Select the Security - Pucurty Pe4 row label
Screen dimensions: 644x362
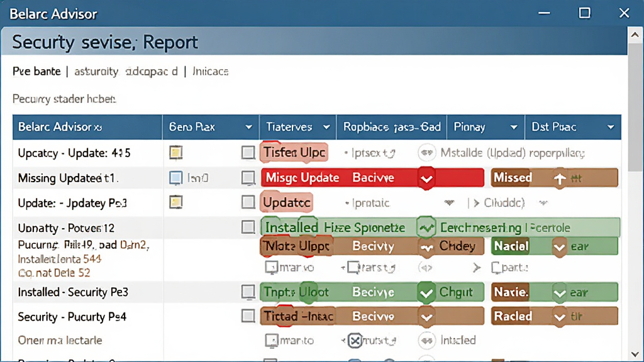tap(72, 317)
